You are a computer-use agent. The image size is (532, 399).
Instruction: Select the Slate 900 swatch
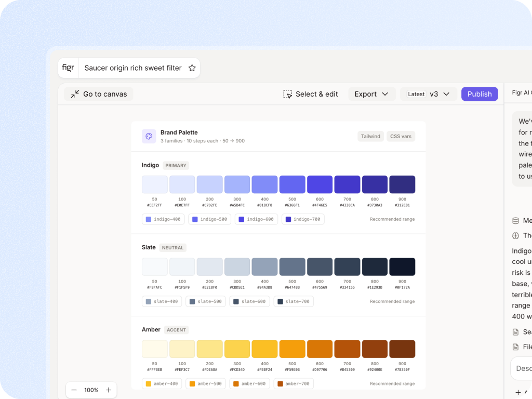pos(403,267)
